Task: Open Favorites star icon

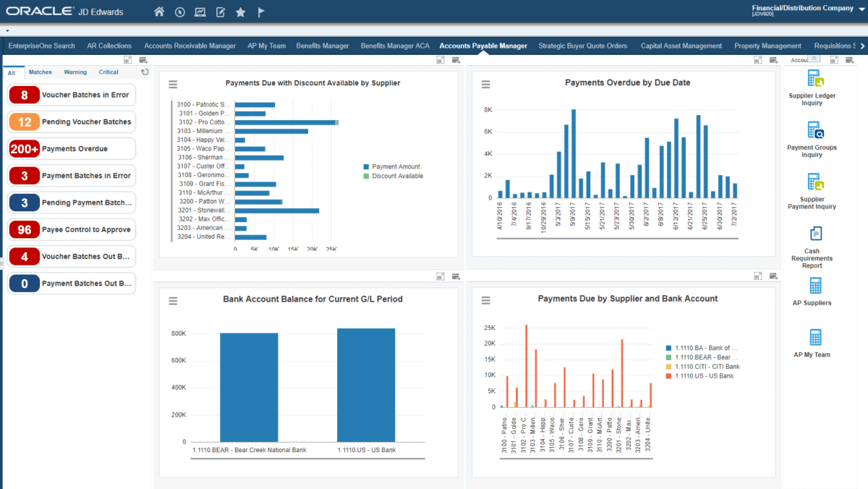Action: coord(241,12)
